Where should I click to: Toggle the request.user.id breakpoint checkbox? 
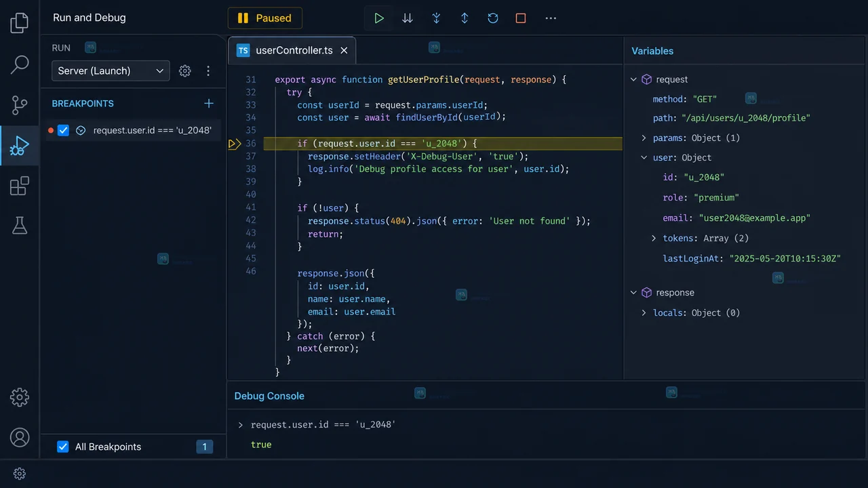63,130
